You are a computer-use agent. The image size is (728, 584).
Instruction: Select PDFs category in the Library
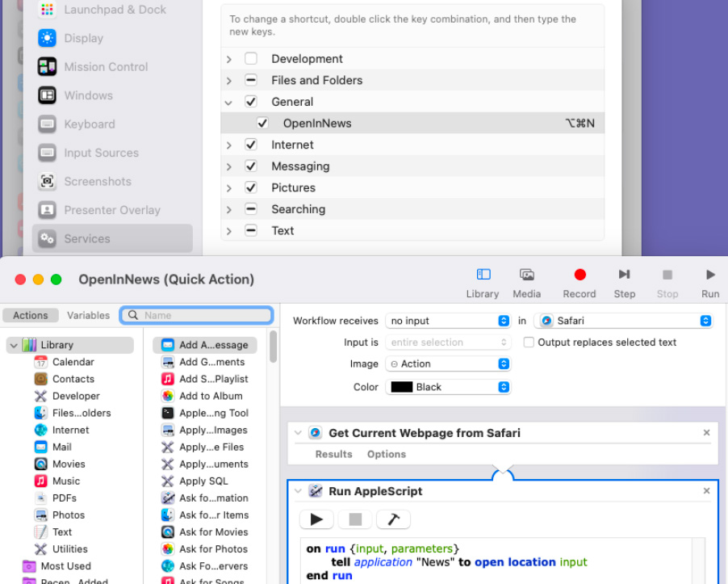[x=64, y=498]
